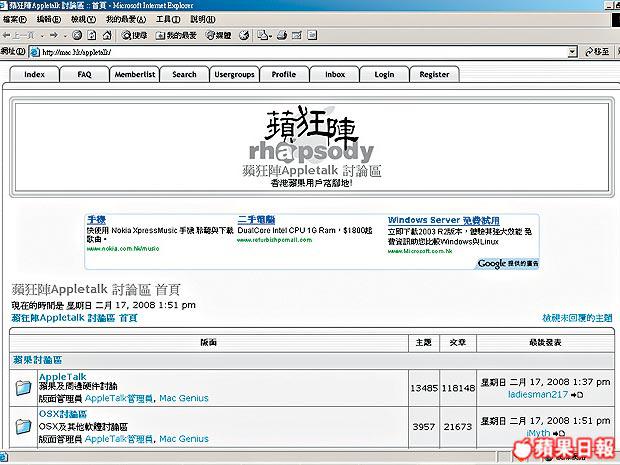Stop page loading with Stop icon
620x465 pixels.
(77, 36)
